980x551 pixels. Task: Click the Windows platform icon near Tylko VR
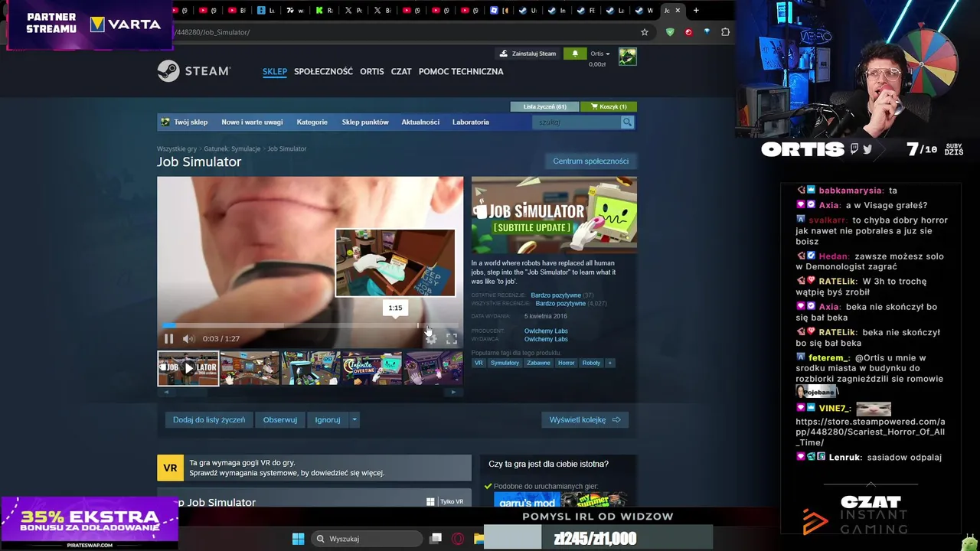point(430,501)
